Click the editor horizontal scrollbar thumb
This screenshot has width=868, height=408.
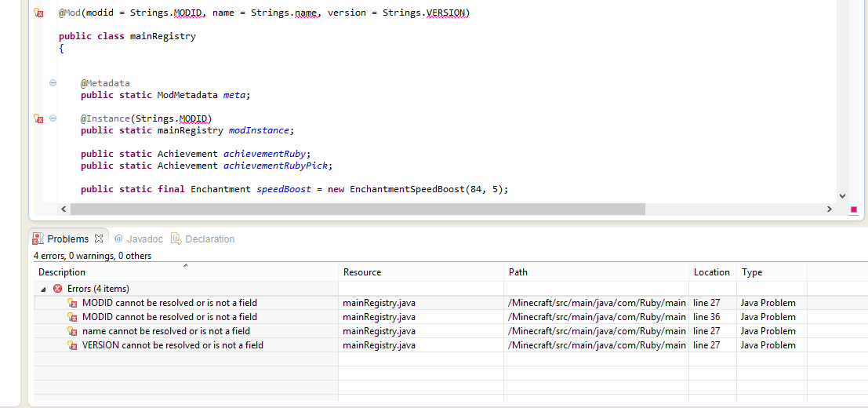[358, 209]
